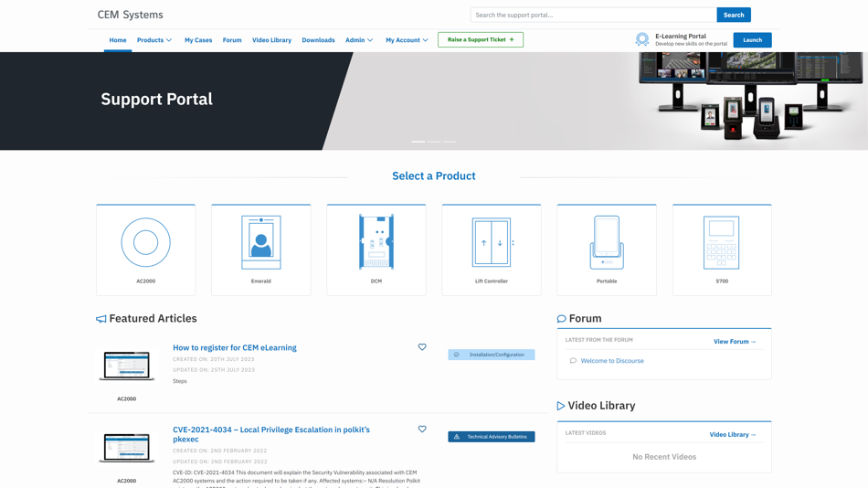The height and width of the screenshot is (488, 868).
Task: Select the Portable reader product icon
Action: (607, 242)
